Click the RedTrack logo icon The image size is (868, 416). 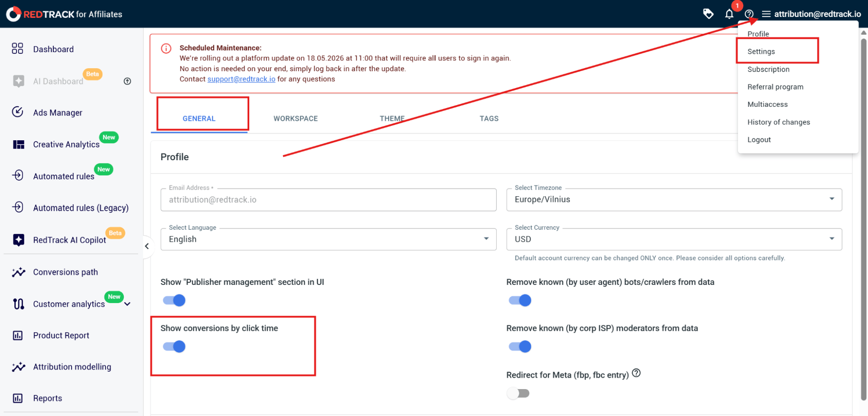(x=13, y=14)
